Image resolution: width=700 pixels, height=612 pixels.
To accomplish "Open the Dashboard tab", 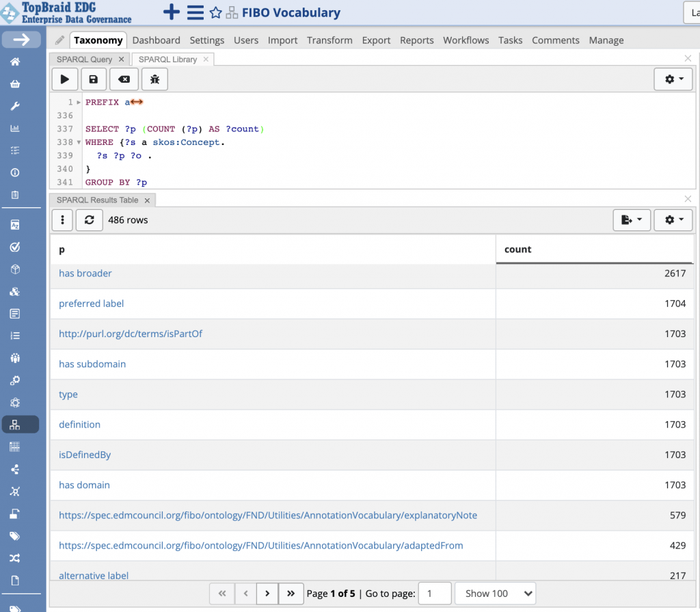I will point(157,40).
